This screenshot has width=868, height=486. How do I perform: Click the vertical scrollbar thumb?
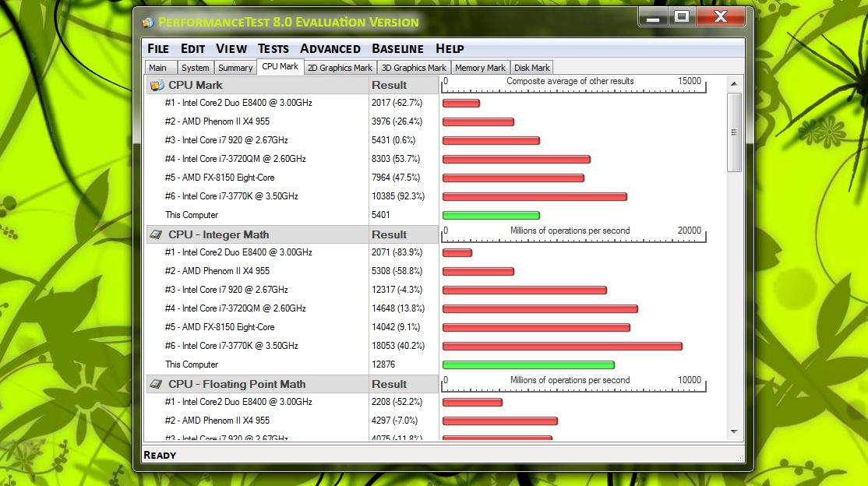pyautogui.click(x=734, y=132)
